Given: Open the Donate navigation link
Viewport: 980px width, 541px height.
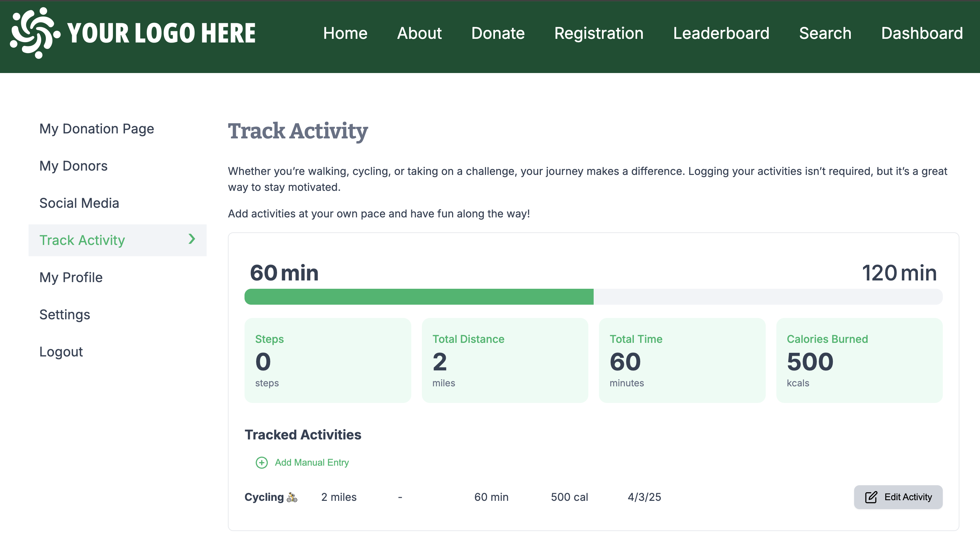Looking at the screenshot, I should [498, 33].
